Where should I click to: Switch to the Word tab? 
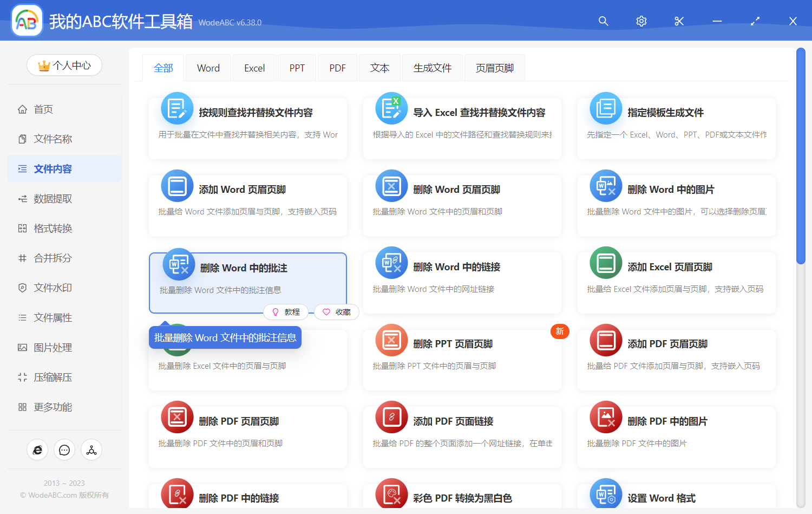tap(208, 67)
